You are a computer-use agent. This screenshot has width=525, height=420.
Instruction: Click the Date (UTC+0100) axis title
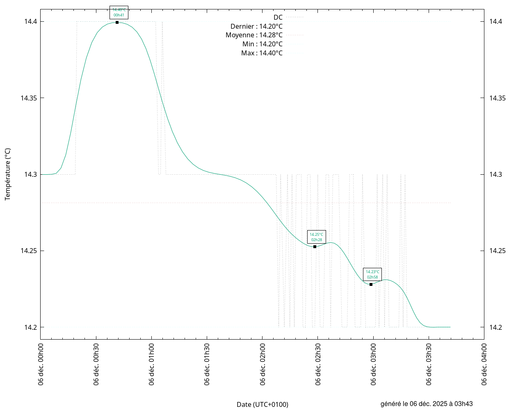(x=262, y=404)
